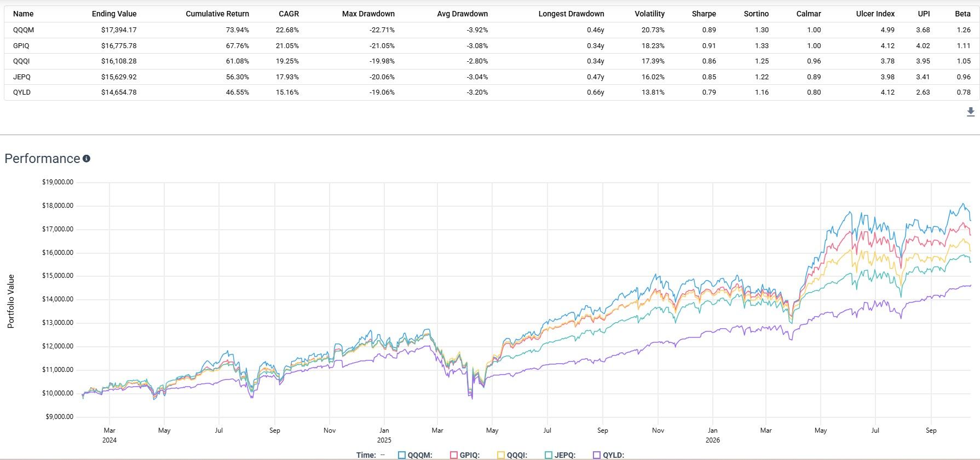This screenshot has height=460, width=980.
Task: Sort by the Sharpe column header
Action: [704, 14]
